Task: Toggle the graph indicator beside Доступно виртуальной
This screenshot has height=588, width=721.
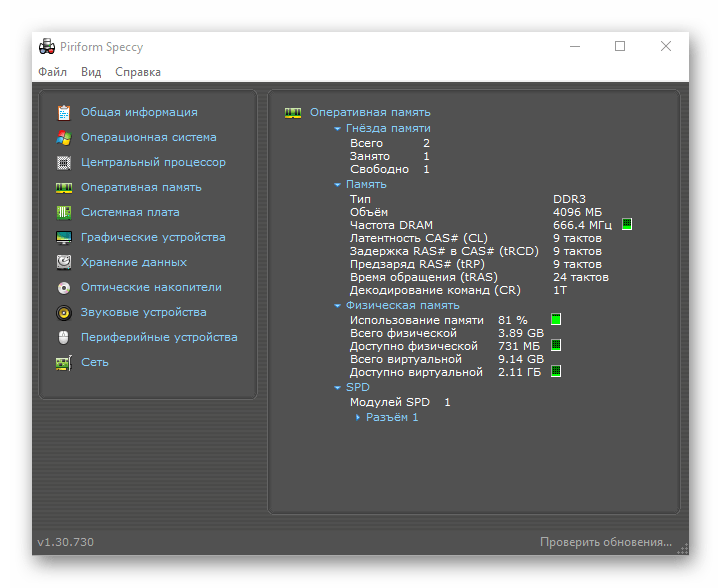Action: point(556,371)
